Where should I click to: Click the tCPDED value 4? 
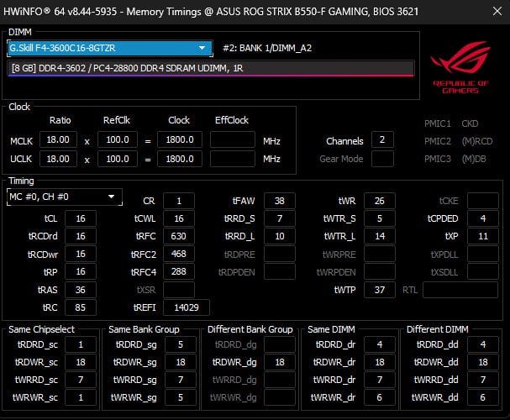(x=483, y=218)
